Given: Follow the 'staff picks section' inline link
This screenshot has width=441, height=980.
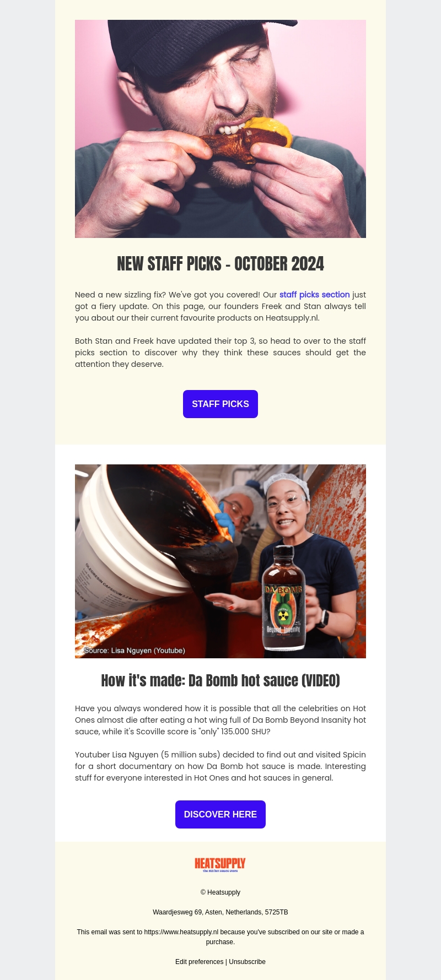Looking at the screenshot, I should [x=314, y=295].
